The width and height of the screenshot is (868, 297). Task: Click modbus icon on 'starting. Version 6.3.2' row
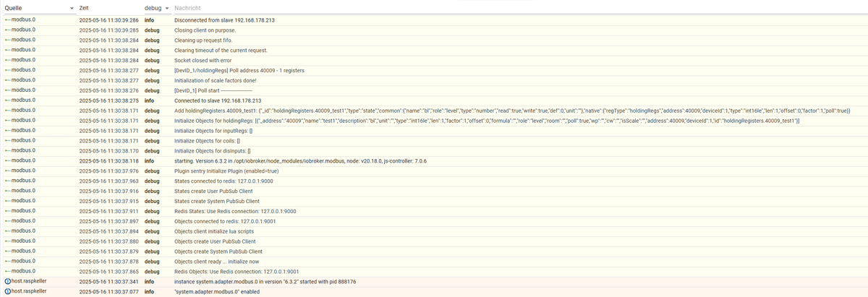8,160
